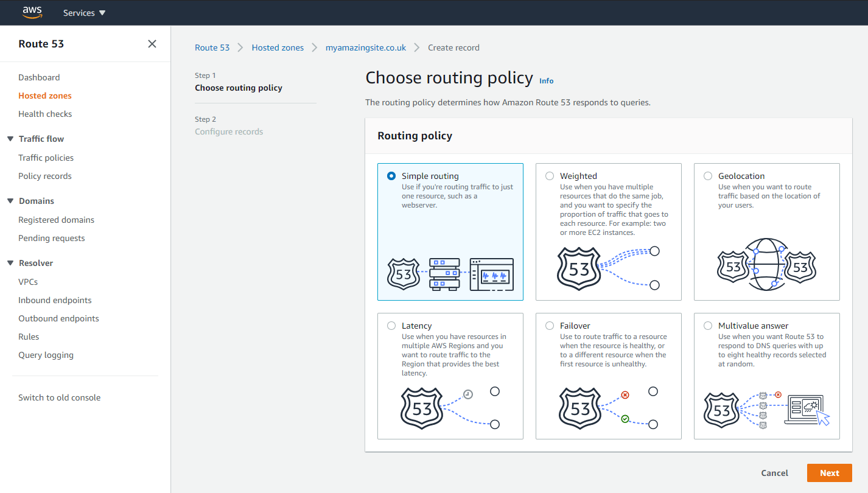
Task: Open the Info link beside heading
Action: point(547,80)
